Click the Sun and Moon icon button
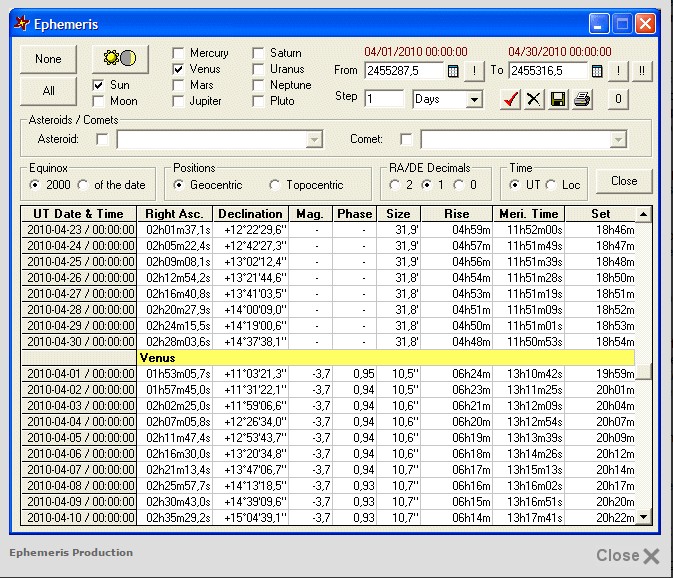 tap(120, 59)
